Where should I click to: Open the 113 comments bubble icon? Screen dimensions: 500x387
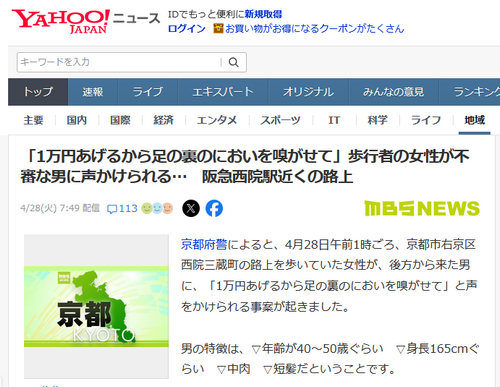coord(112,209)
